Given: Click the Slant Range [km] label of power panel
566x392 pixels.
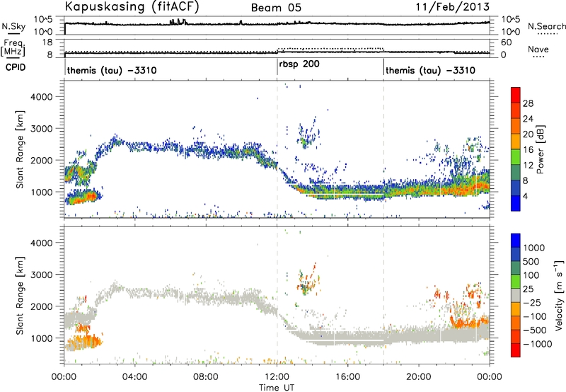Looking at the screenshot, I should click(x=20, y=149).
